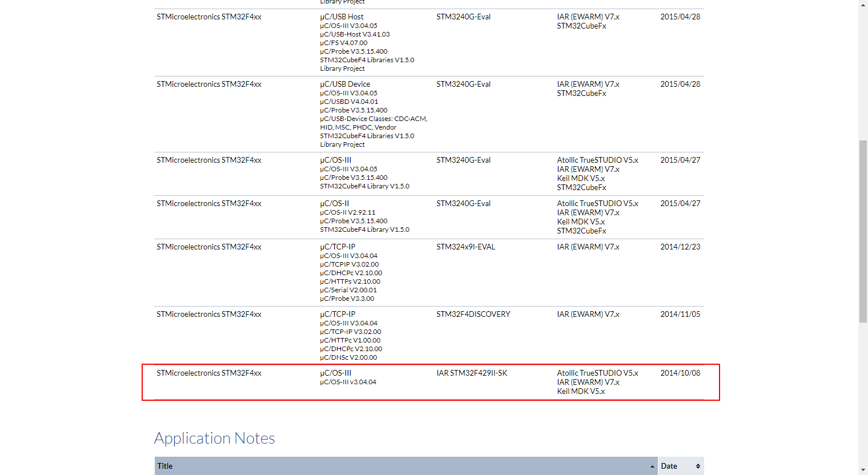Click Library Project in µC/USB Device row
This screenshot has height=475, width=868.
342,144
